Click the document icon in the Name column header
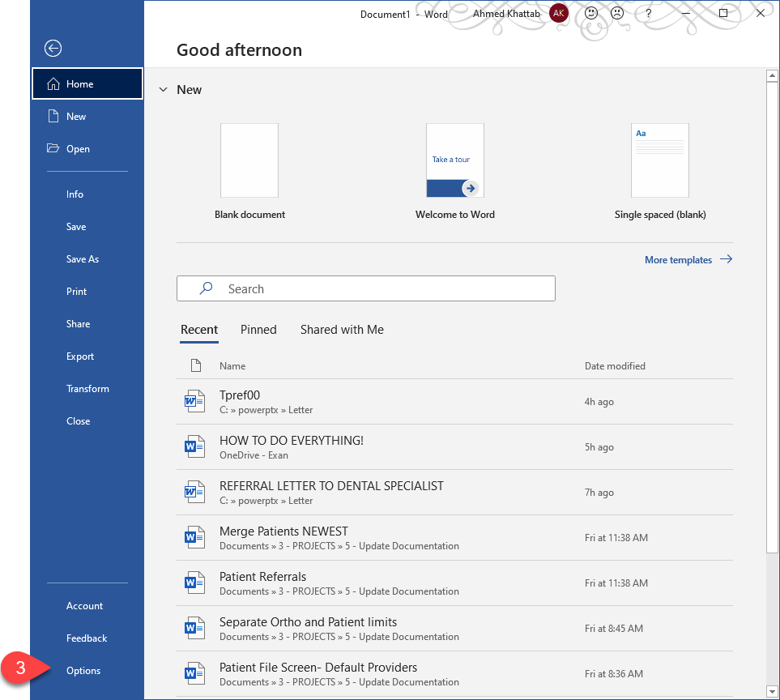The height and width of the screenshot is (700, 780). click(196, 365)
